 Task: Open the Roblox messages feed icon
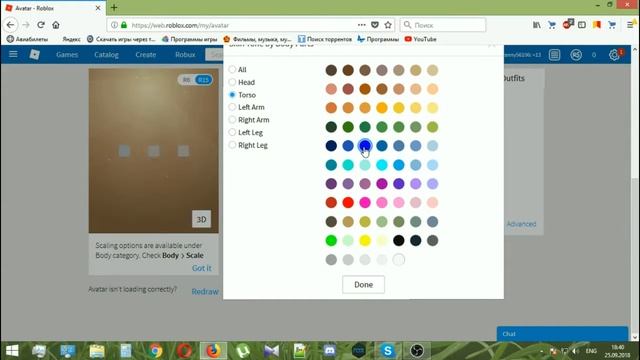[554, 55]
